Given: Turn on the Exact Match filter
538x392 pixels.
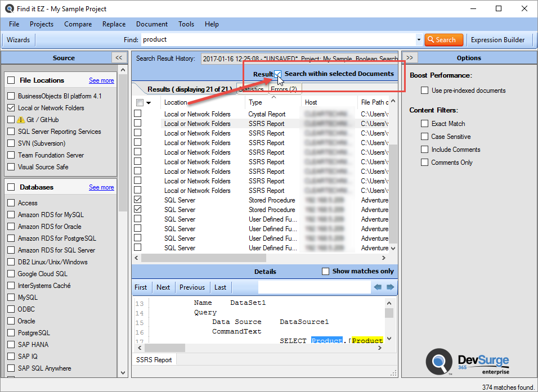Looking at the screenshot, I should tap(425, 124).
